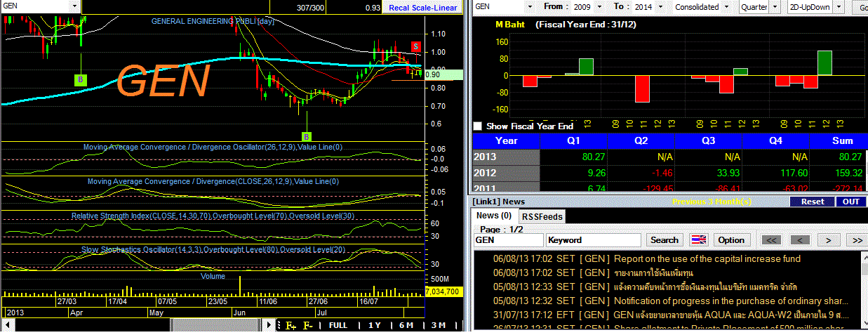
Task: Go to previous news page with < button
Action: tap(800, 240)
